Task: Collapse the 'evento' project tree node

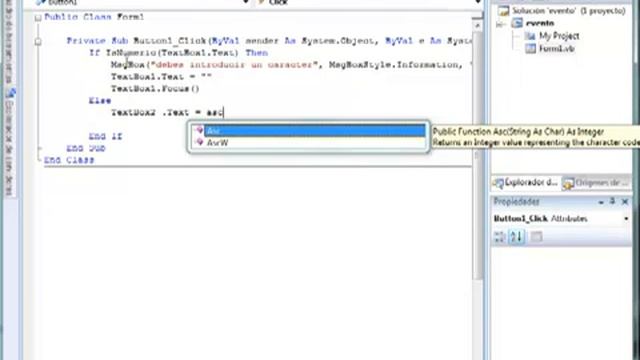Action: 500,24
